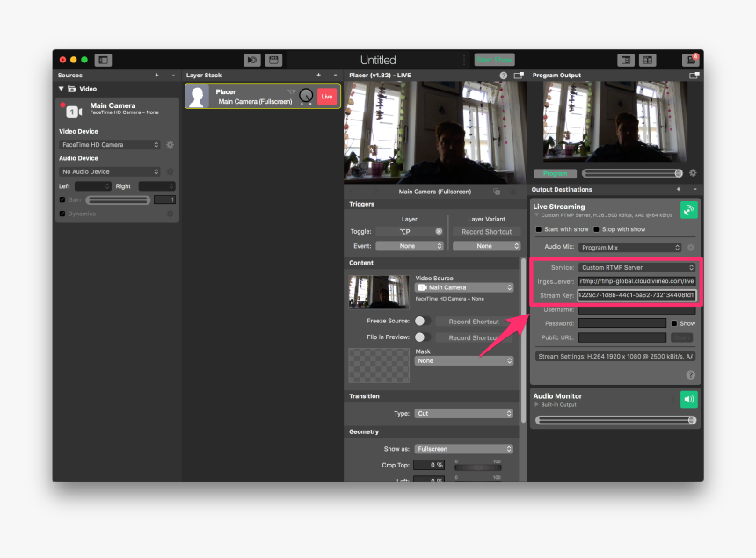The image size is (756, 558).
Task: Adjust the Program Output volume slider
Action: click(x=632, y=173)
